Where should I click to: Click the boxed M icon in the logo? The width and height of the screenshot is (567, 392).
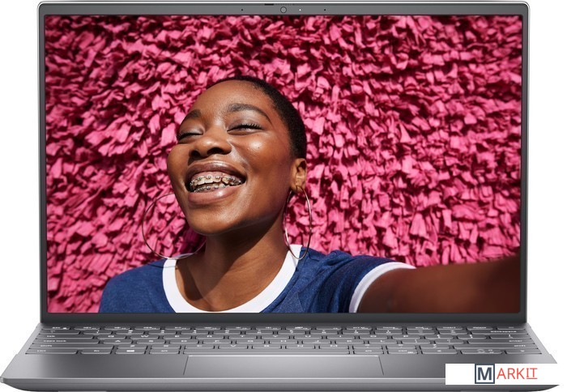[485, 374]
